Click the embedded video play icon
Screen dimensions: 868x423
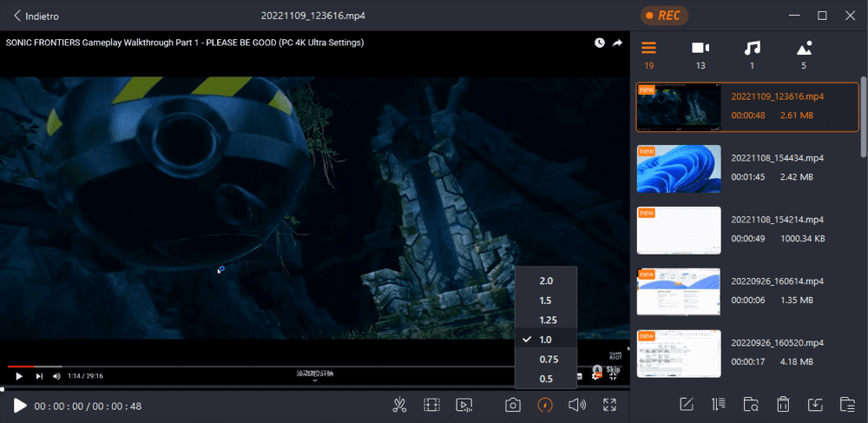19,376
